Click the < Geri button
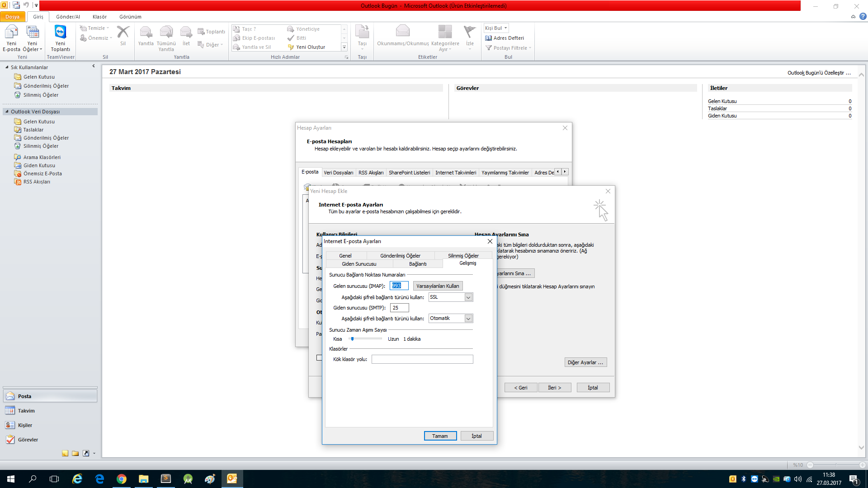The height and width of the screenshot is (488, 868). point(521,388)
